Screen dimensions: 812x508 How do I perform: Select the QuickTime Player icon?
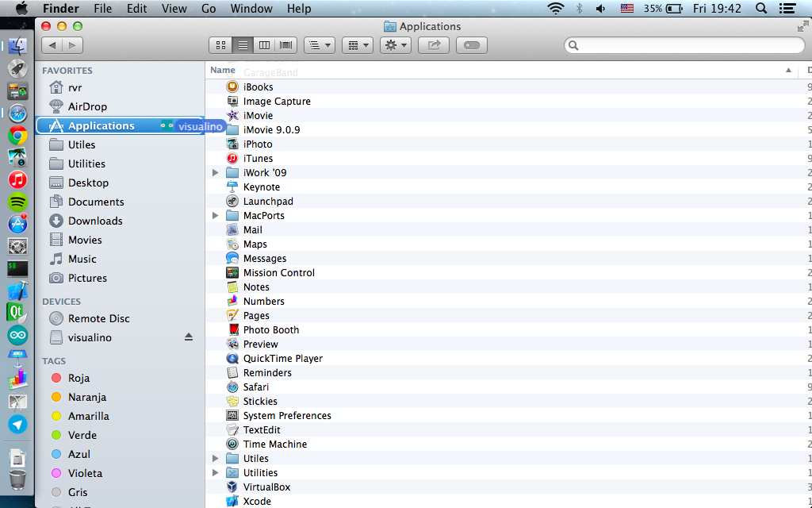pyautogui.click(x=232, y=358)
